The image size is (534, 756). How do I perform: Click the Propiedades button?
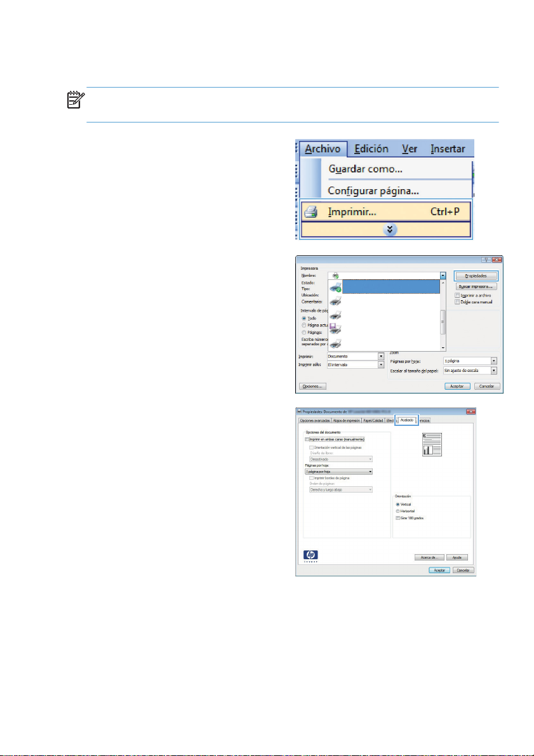click(x=476, y=276)
